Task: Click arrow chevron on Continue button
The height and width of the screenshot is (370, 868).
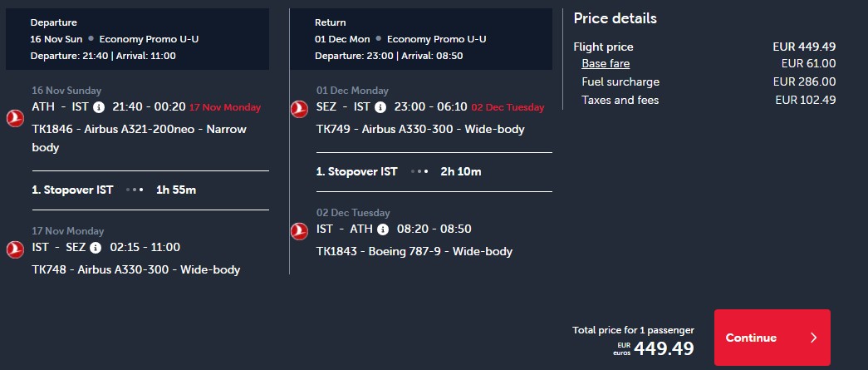Action: (813, 338)
